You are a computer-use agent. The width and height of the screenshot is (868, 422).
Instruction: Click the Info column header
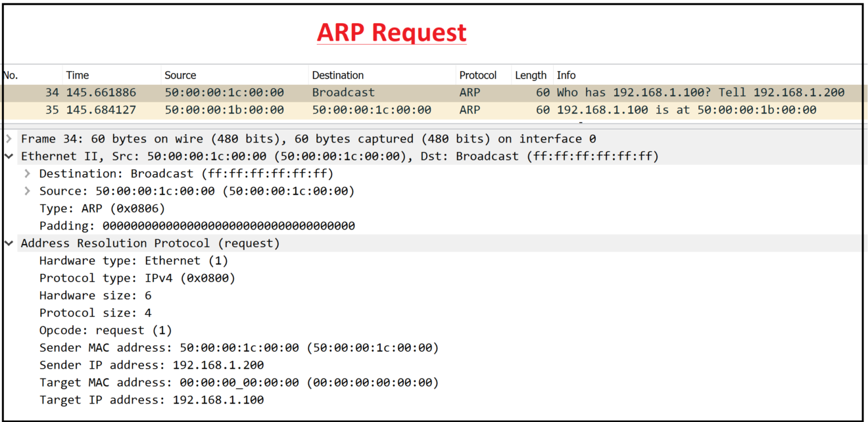(x=566, y=75)
